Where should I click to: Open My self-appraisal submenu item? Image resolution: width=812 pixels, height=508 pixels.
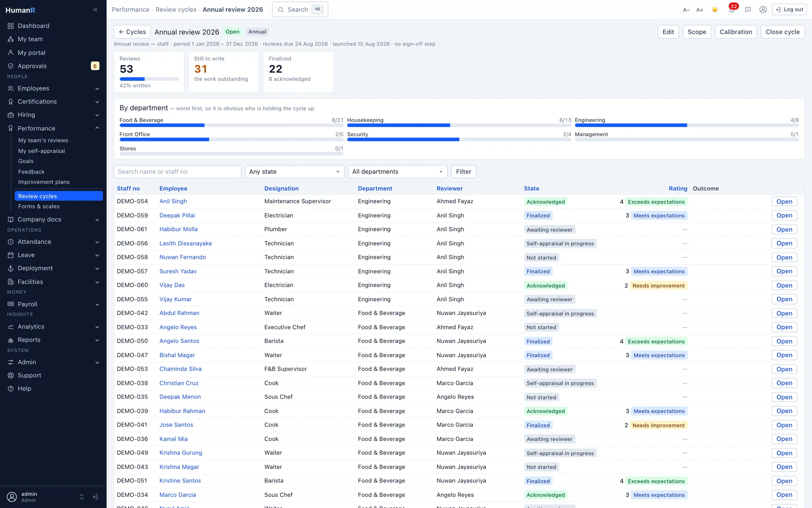coord(41,151)
